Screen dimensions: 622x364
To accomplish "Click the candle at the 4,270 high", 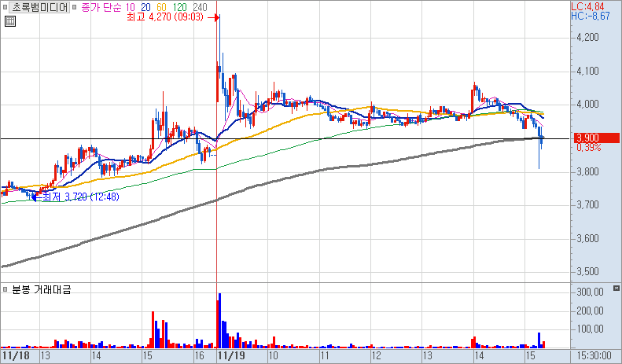I will (219, 48).
